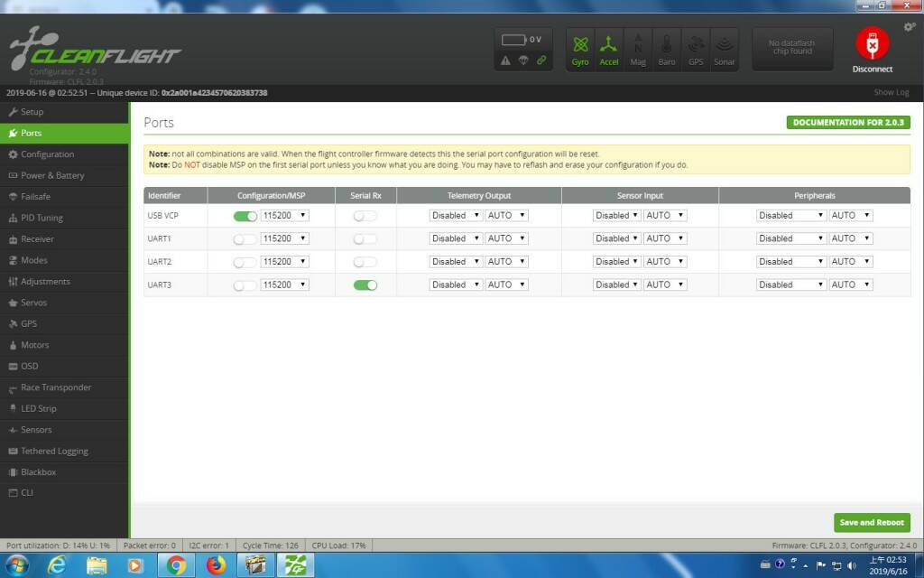Click Save and Reboot button

pyautogui.click(x=872, y=523)
